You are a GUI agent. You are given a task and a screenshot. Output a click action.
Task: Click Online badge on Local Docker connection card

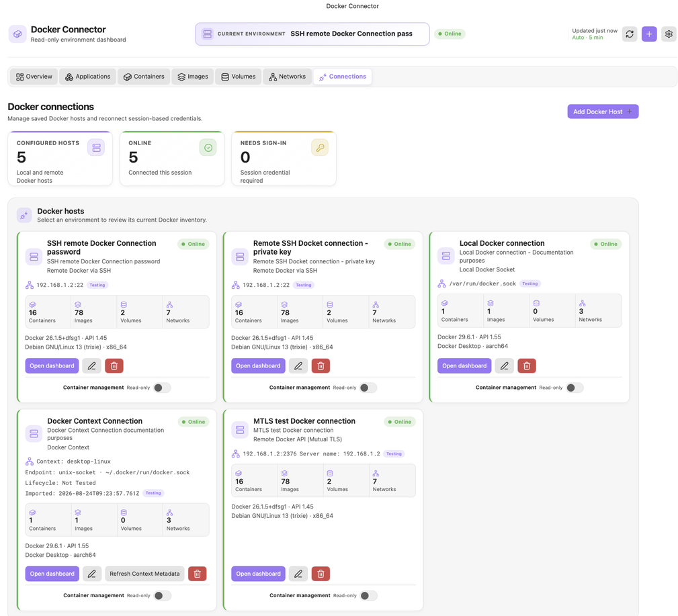coord(606,244)
